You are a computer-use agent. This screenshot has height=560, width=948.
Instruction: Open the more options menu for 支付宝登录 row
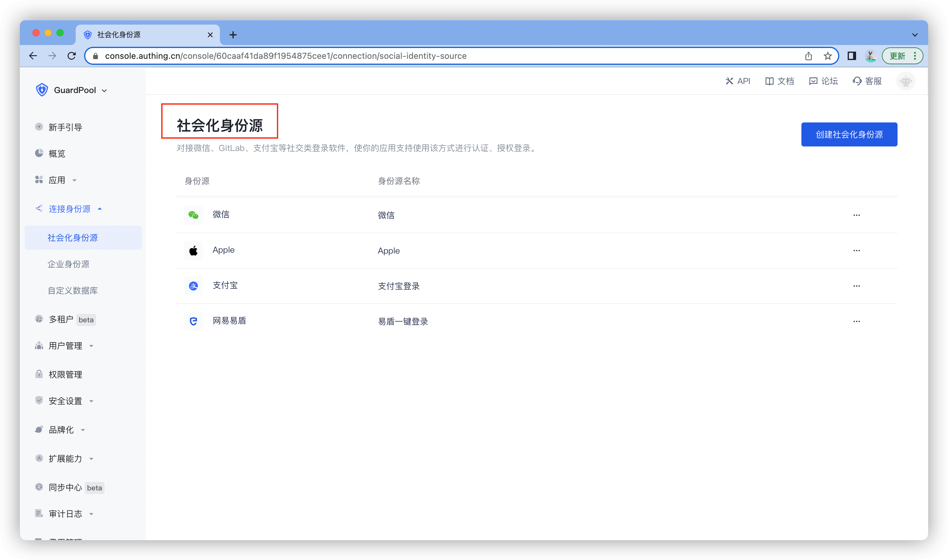pyautogui.click(x=856, y=286)
